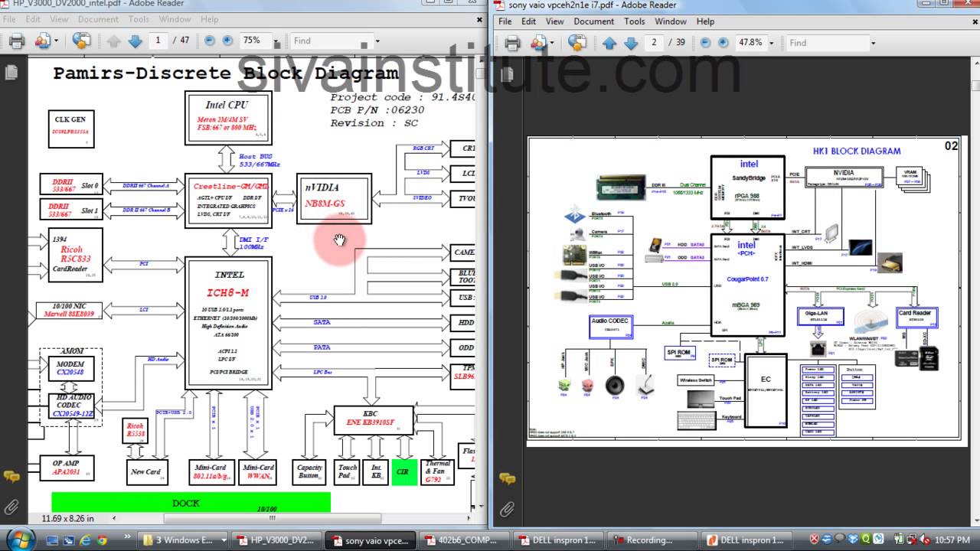The height and width of the screenshot is (551, 980).
Task: Zoom out in the HP_V3000 window
Action: [x=209, y=41]
